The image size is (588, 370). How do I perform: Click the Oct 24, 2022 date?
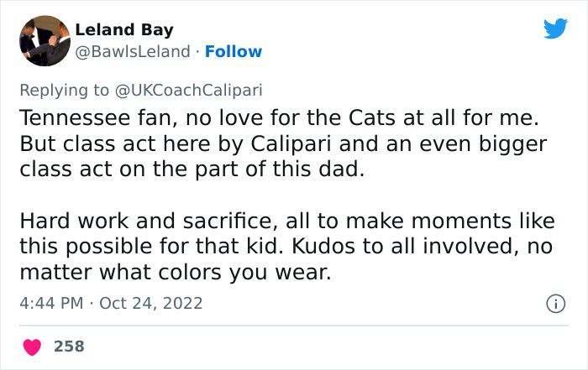click(150, 302)
